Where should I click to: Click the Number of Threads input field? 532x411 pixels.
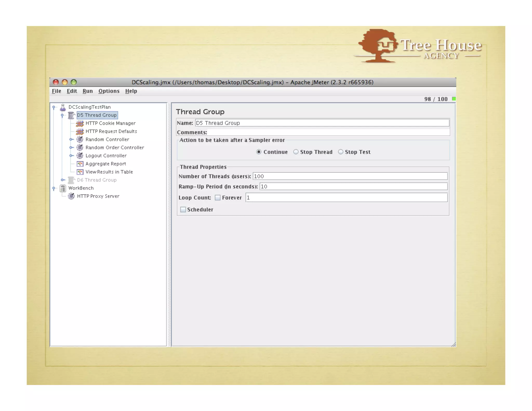pos(350,176)
